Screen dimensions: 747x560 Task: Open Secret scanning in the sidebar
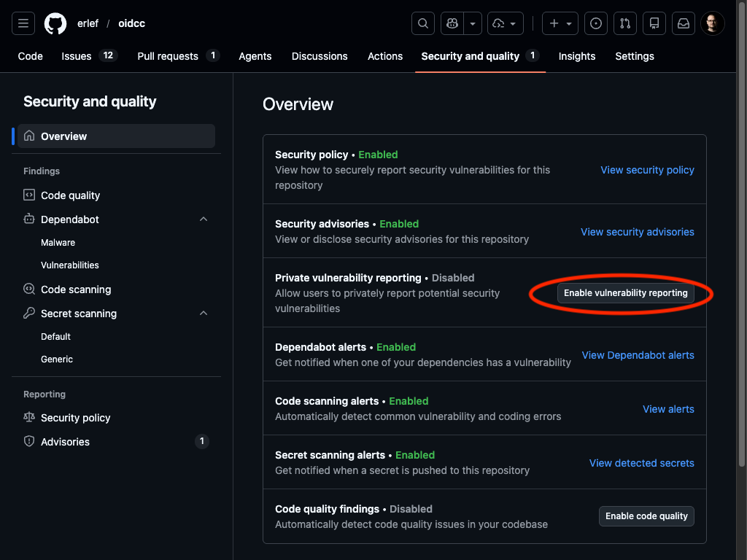79,314
